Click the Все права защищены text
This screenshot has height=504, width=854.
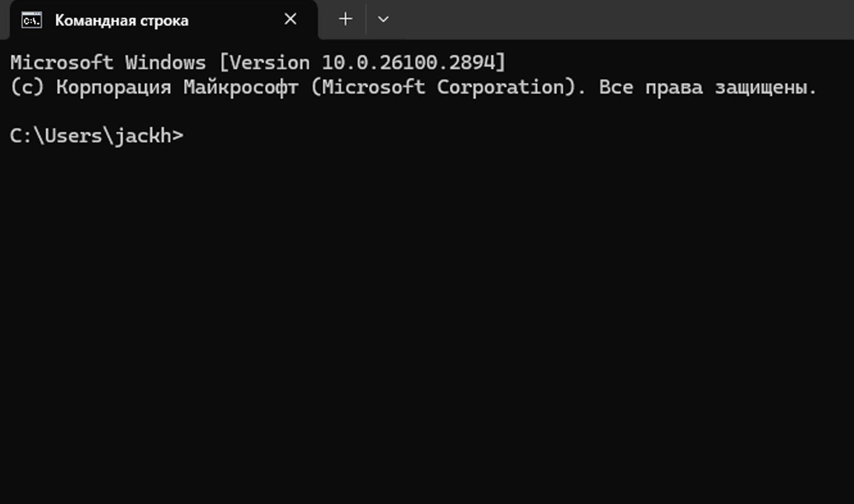point(708,87)
